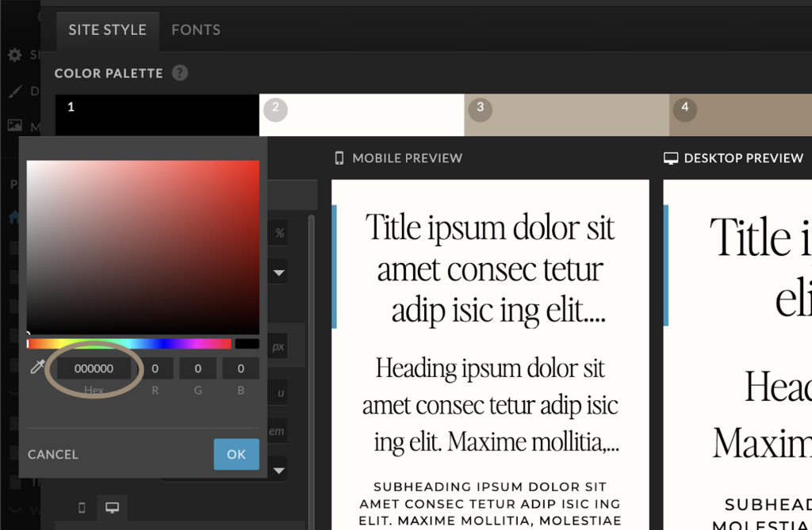This screenshot has height=530, width=812.
Task: Select palette color 1 black swatch
Action: (x=157, y=115)
